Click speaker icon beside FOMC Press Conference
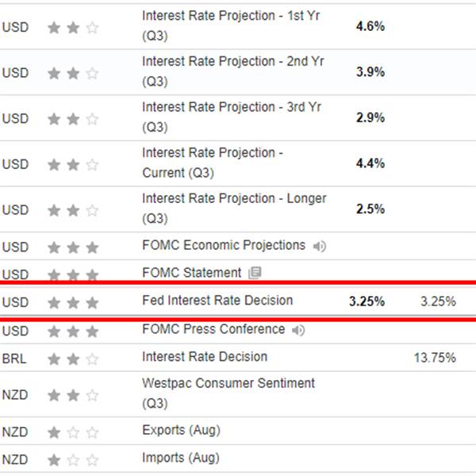The width and height of the screenshot is (476, 476). coord(298,330)
